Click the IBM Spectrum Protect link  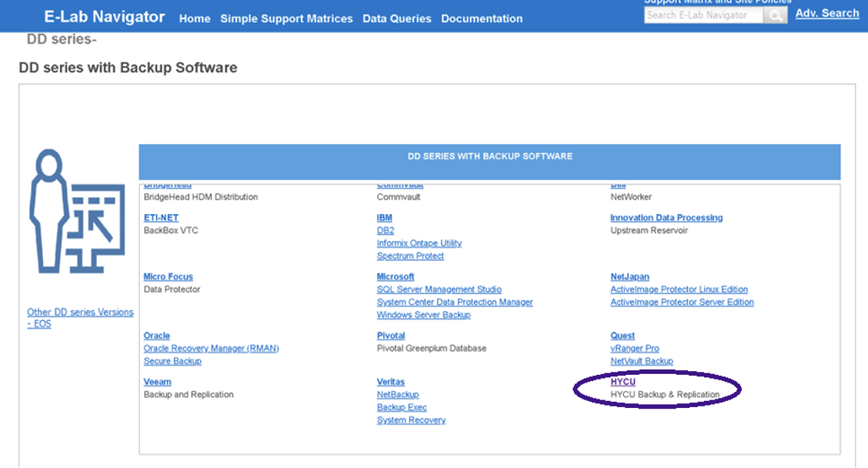(410, 256)
